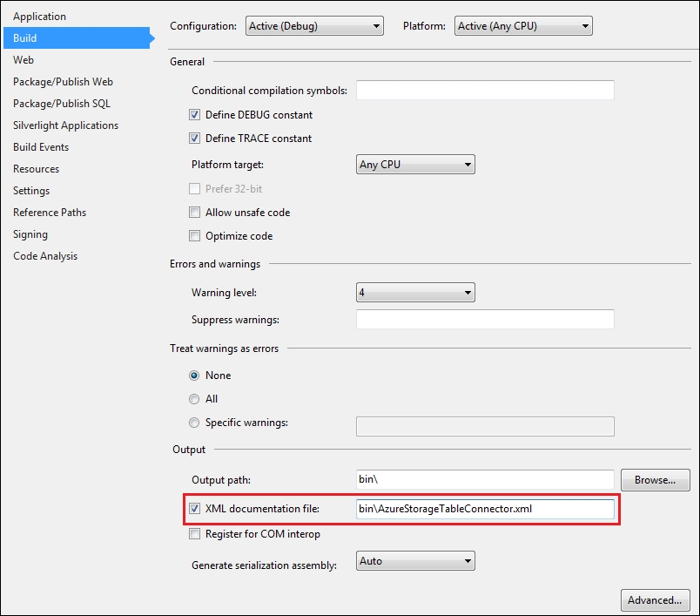Uncheck Define TRACE constant

(194, 138)
